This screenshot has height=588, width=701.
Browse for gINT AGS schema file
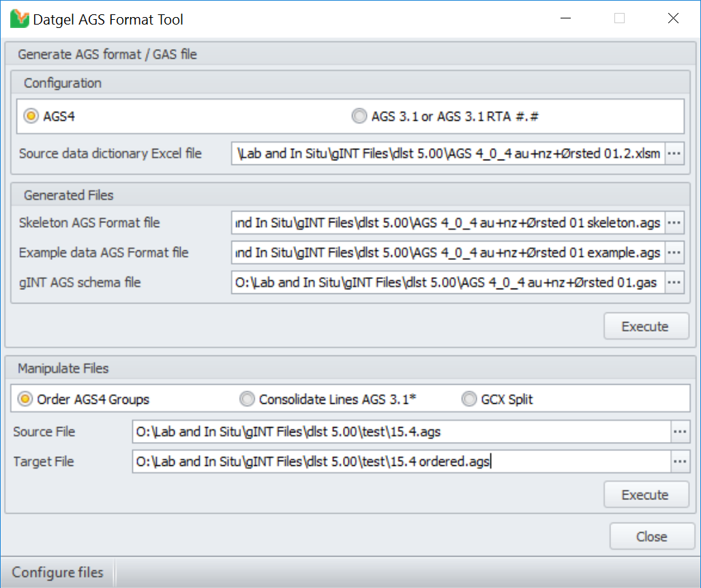point(674,282)
